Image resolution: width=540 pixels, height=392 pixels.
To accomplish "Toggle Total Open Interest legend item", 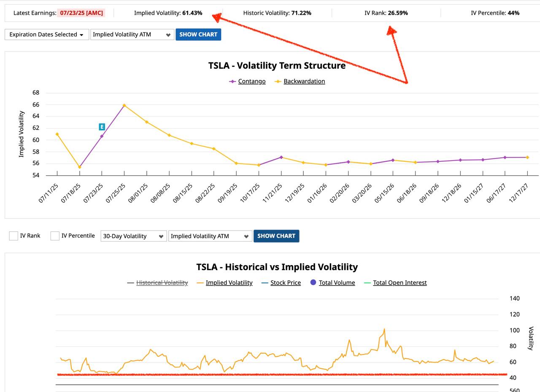I will 399,283.
